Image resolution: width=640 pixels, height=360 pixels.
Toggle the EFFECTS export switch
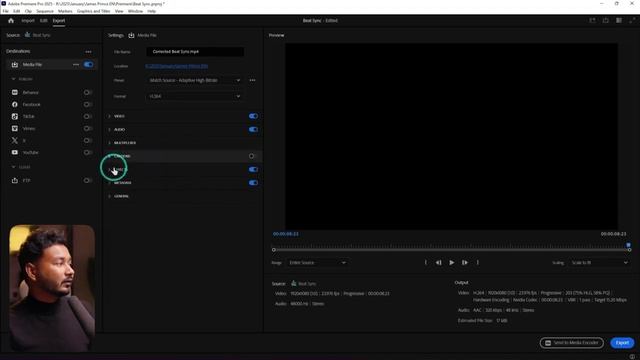[253, 169]
